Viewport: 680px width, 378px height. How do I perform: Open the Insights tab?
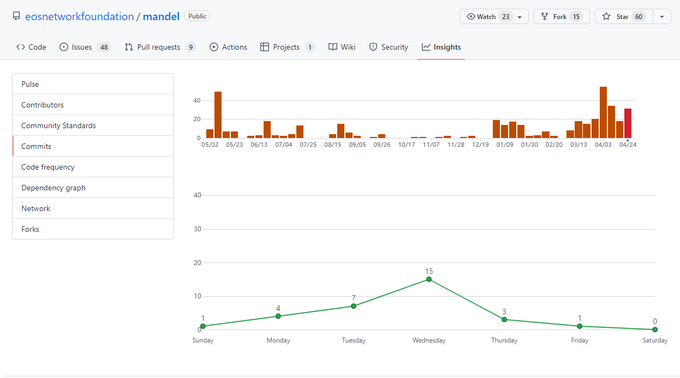[441, 47]
